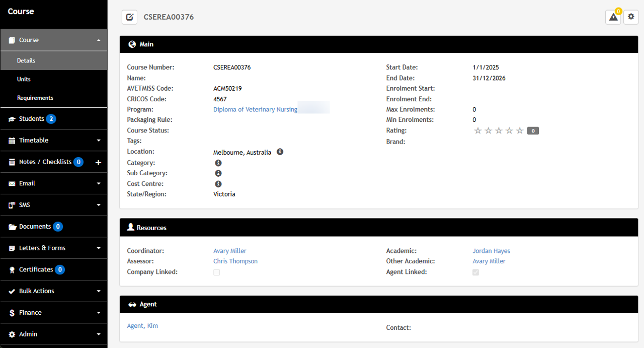Open the Requirements submenu item

click(x=53, y=98)
